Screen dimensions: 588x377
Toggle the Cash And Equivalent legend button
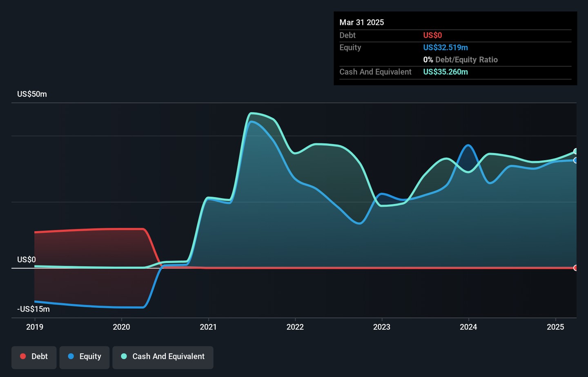pyautogui.click(x=163, y=357)
